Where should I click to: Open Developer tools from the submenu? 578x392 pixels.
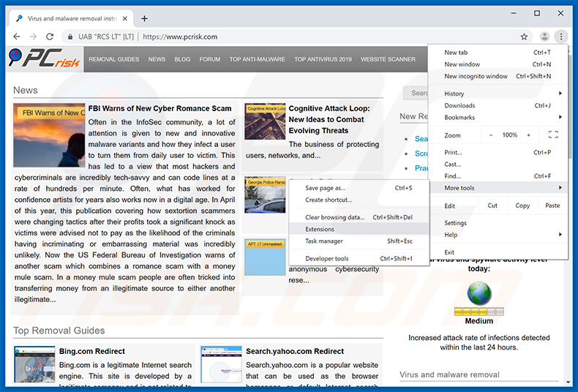coord(359,258)
